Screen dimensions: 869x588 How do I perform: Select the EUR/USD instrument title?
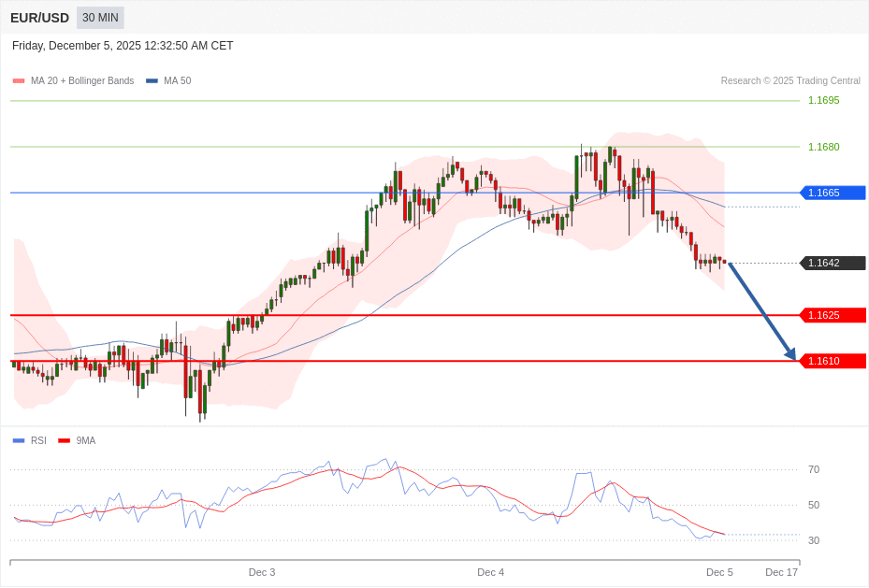click(x=39, y=17)
